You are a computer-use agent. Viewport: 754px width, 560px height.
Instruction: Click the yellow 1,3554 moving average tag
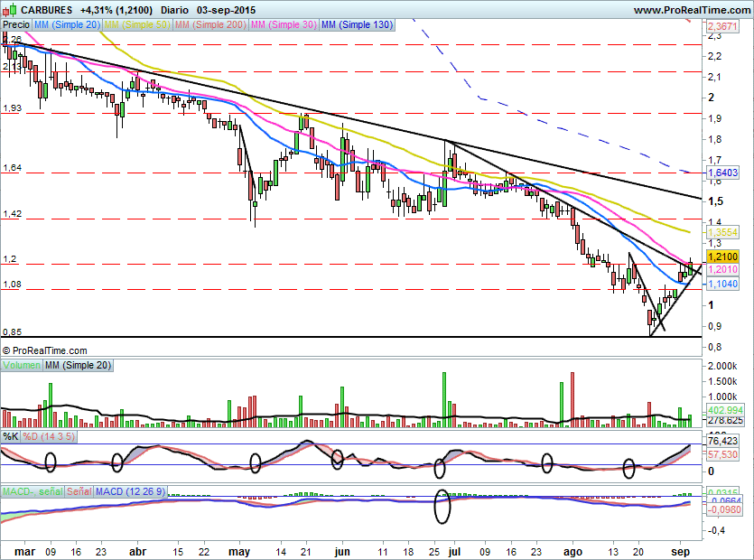pos(722,232)
